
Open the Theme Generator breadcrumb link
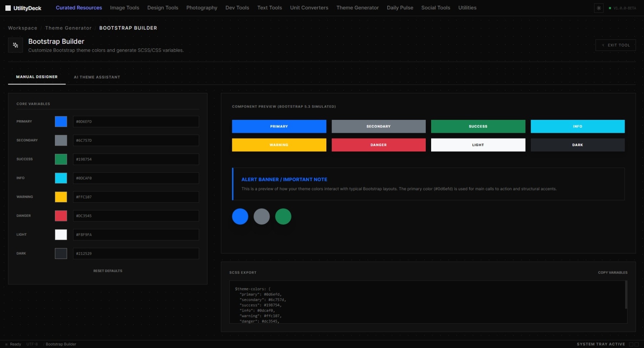(x=68, y=28)
